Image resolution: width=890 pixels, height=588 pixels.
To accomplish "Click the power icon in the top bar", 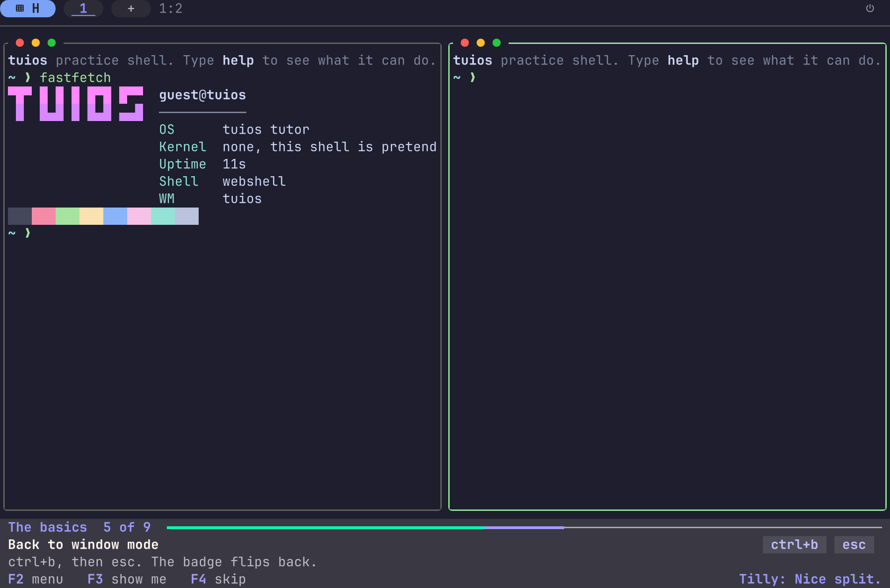I will click(870, 8).
